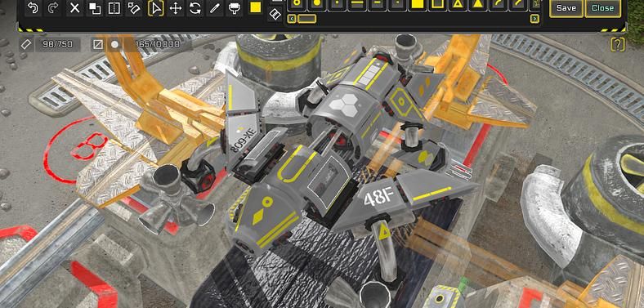Select the duplicate overlapping squares icon
The width and height of the screenshot is (644, 308).
coord(95,8)
